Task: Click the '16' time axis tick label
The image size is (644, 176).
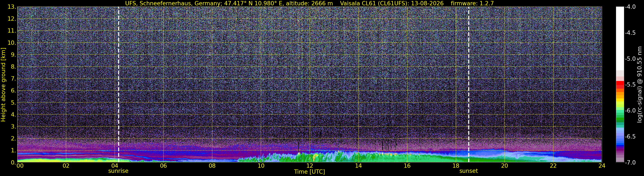Action: pos(407,166)
